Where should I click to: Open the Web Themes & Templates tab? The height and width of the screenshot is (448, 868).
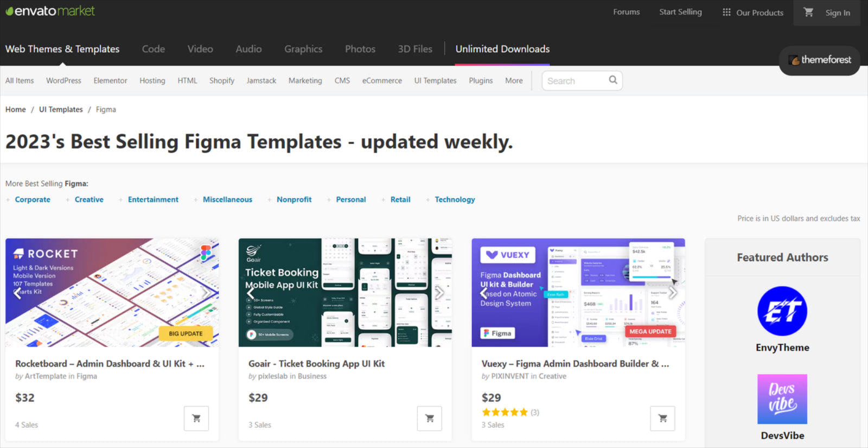pyautogui.click(x=62, y=49)
